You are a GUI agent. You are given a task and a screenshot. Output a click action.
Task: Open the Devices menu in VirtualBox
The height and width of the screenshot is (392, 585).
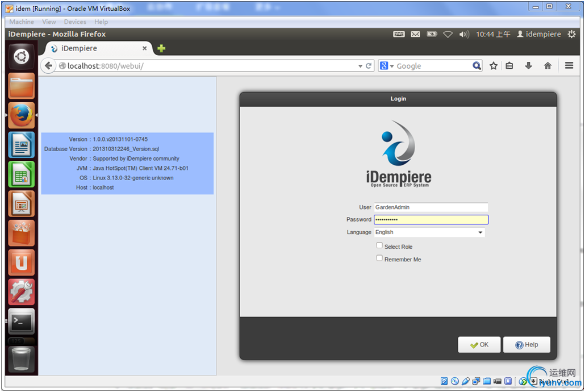tap(75, 22)
